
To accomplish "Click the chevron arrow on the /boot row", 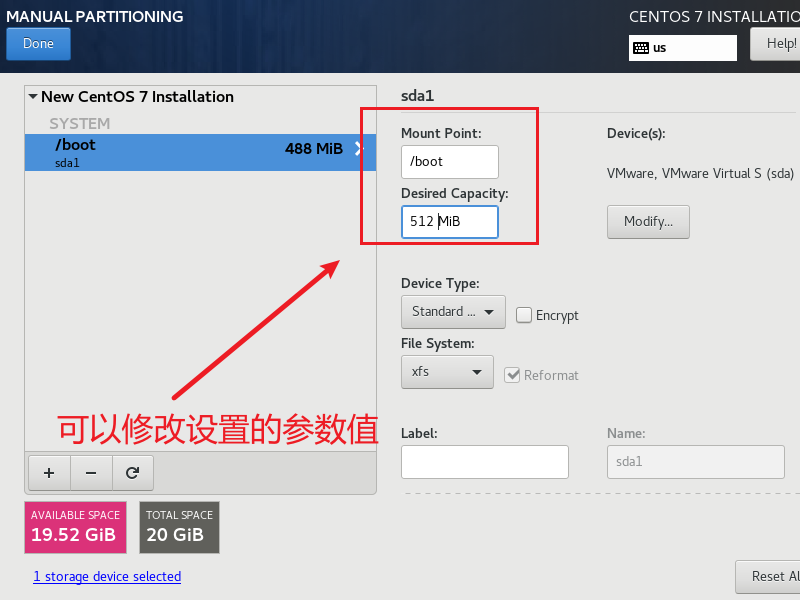I will [360, 149].
